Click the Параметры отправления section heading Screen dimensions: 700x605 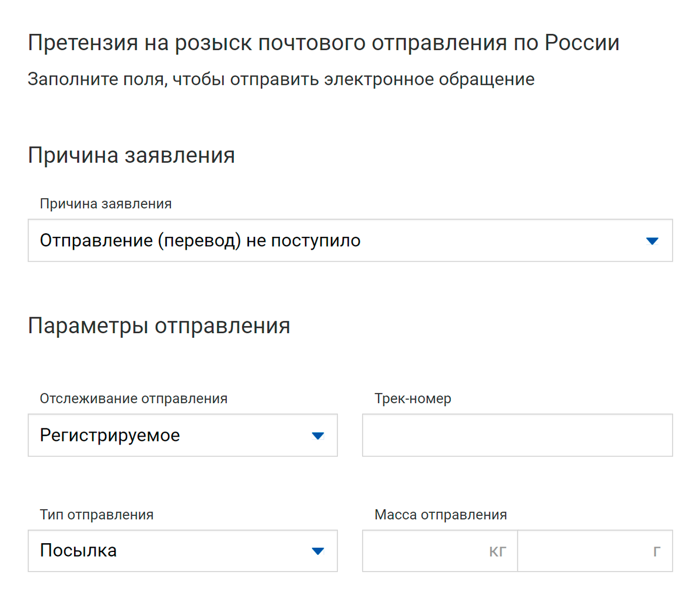[x=159, y=326]
